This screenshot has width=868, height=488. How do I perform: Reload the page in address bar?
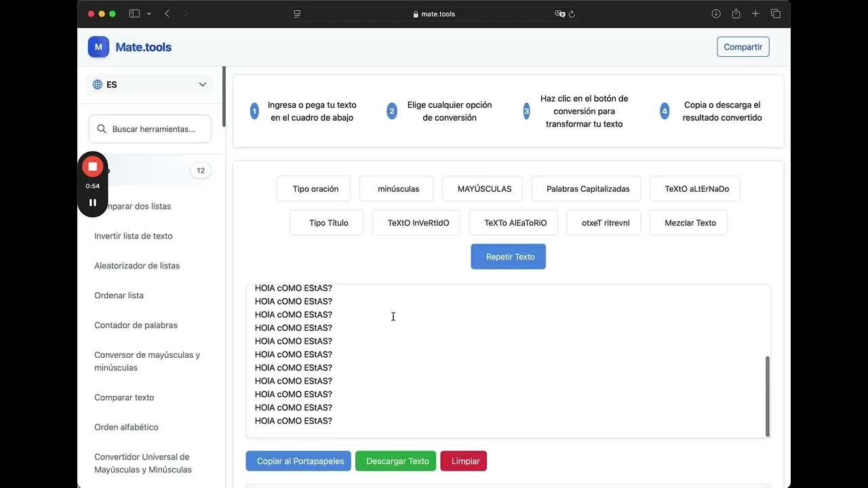point(572,14)
